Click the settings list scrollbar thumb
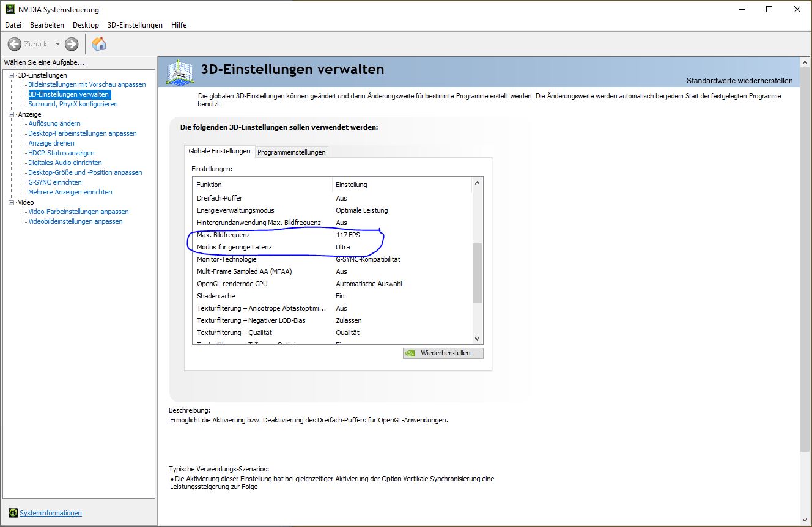This screenshot has width=812, height=527. pyautogui.click(x=478, y=273)
